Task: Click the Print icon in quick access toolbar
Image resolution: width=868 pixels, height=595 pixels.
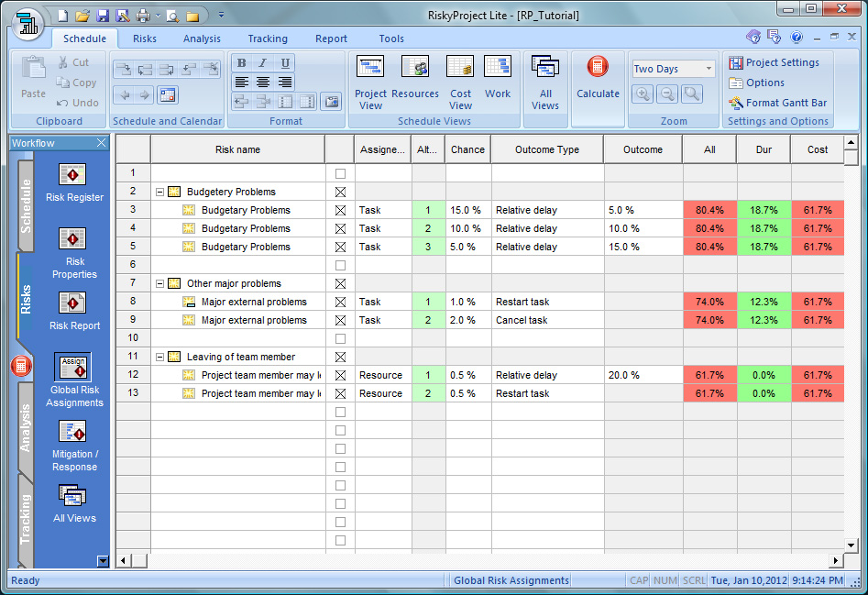Action: tap(143, 16)
